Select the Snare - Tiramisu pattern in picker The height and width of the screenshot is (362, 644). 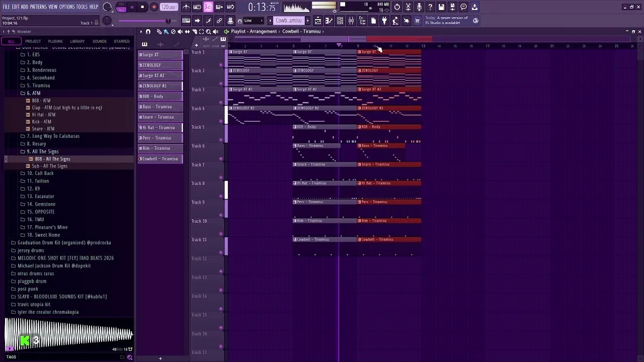click(x=160, y=117)
